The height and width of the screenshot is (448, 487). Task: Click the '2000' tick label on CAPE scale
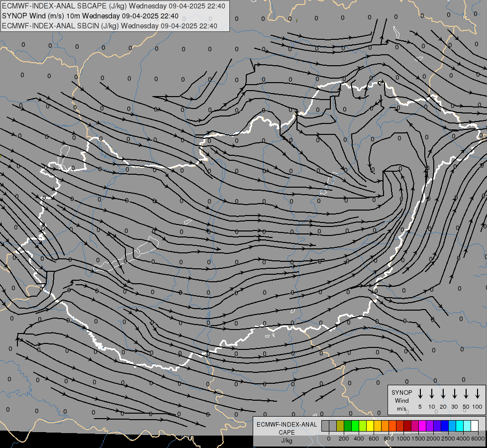(x=433, y=439)
